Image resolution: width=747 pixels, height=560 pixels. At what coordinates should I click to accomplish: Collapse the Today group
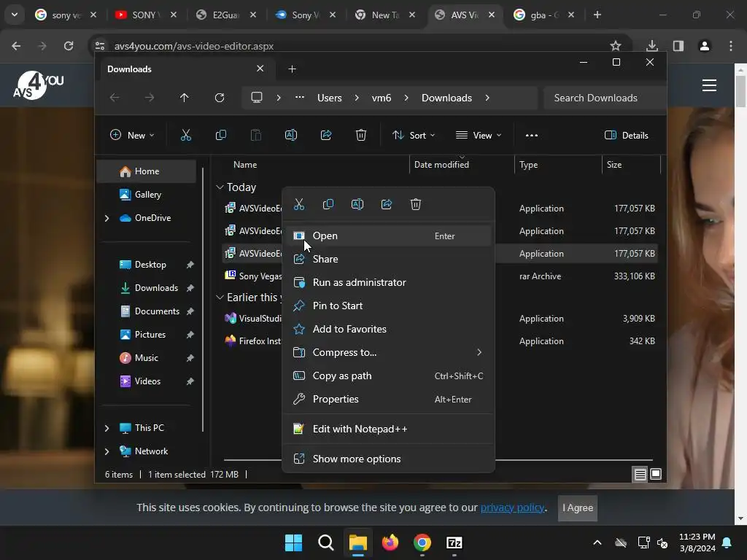[220, 187]
